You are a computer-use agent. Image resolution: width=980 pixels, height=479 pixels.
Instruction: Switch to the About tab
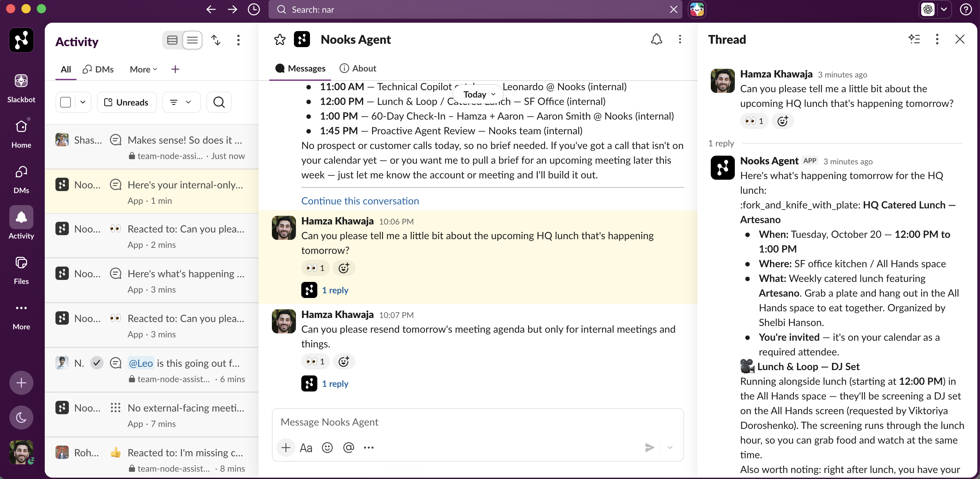[358, 68]
